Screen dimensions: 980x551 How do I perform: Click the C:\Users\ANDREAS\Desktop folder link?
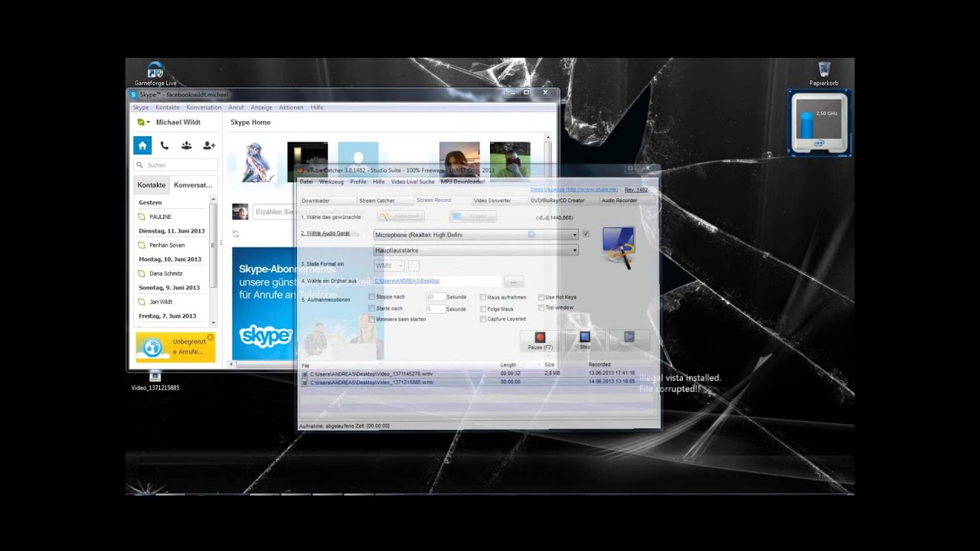(x=407, y=281)
